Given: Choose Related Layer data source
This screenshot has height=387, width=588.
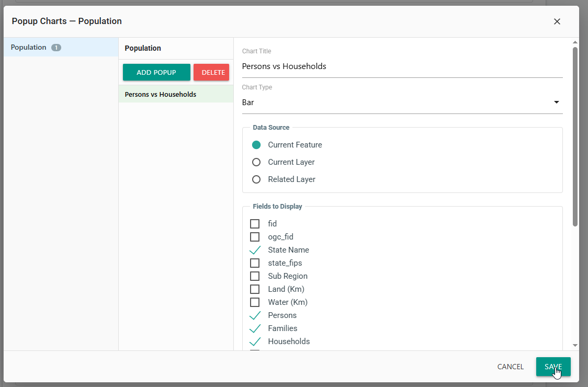Looking at the screenshot, I should pos(256,179).
